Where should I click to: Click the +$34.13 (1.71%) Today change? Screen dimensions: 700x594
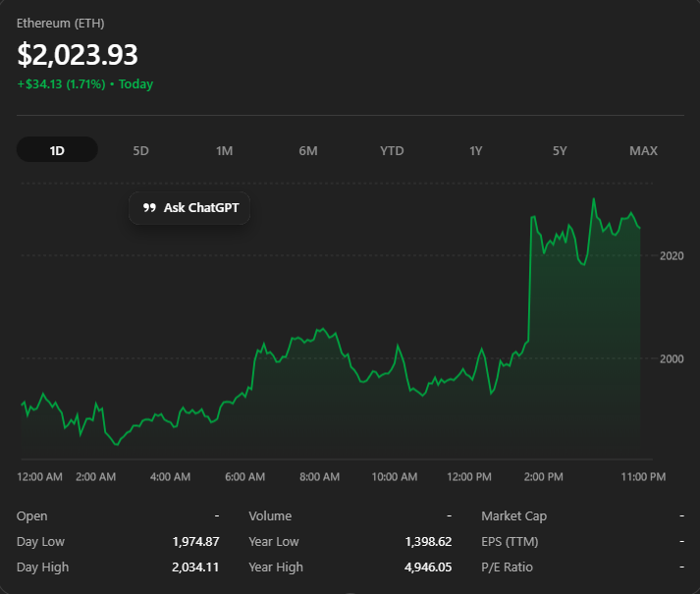coord(84,84)
